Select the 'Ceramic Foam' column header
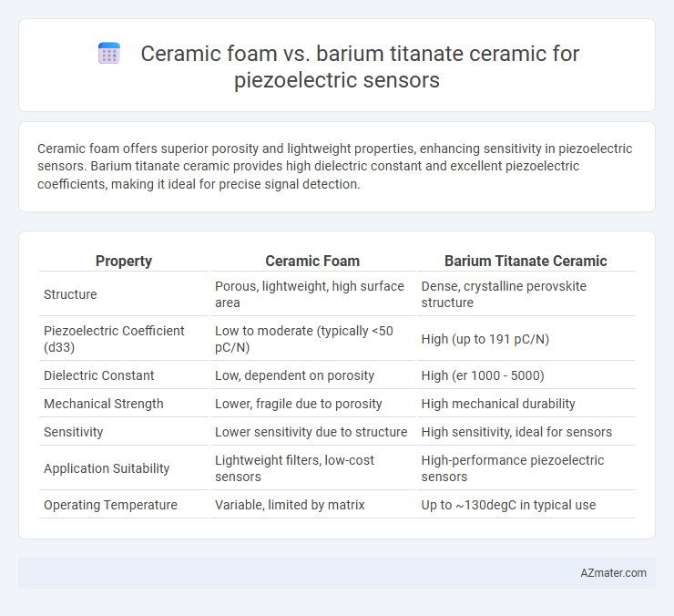674x616 pixels. (312, 261)
